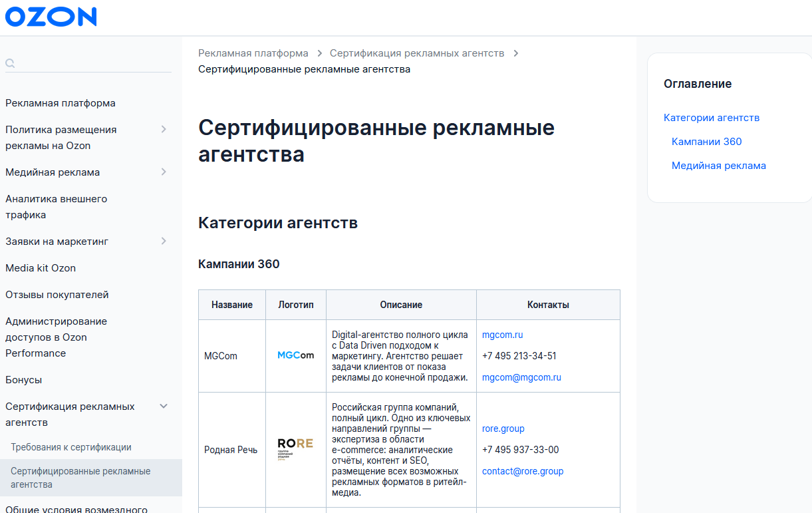Open Бонусы sidebar item
Viewport: 812px width, 513px height.
pos(24,380)
